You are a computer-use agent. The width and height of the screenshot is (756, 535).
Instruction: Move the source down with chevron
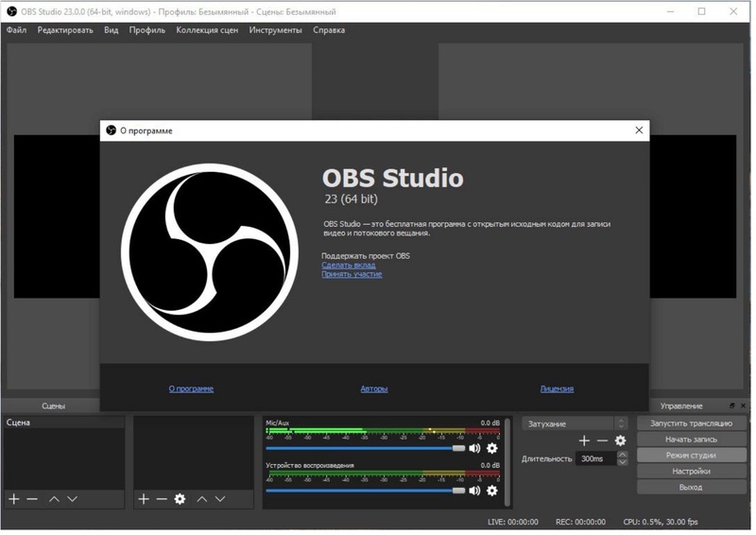pyautogui.click(x=220, y=498)
